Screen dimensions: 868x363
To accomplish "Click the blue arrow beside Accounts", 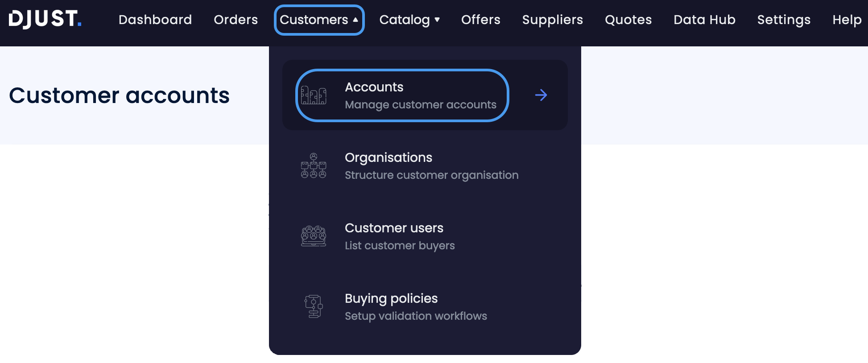I will (x=541, y=95).
